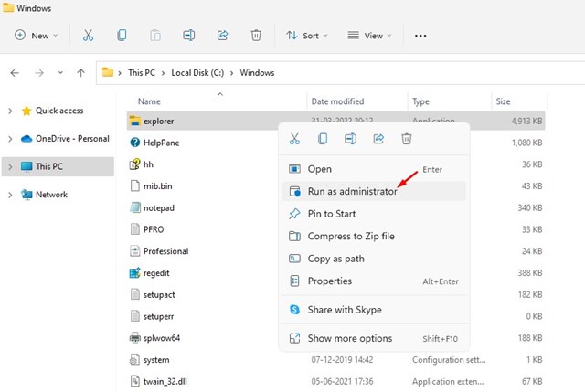Image resolution: width=585 pixels, height=392 pixels.
Task: Select Quick access in the sidebar
Action: coord(59,111)
